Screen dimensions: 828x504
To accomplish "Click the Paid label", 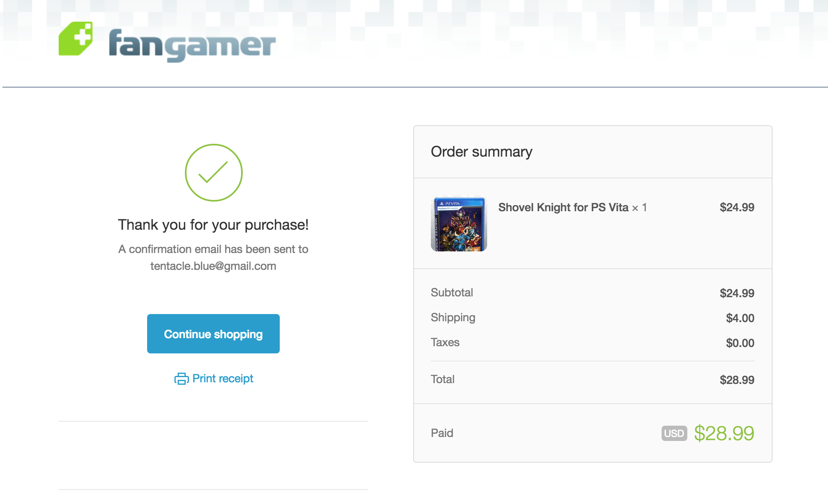I will coord(442,433).
